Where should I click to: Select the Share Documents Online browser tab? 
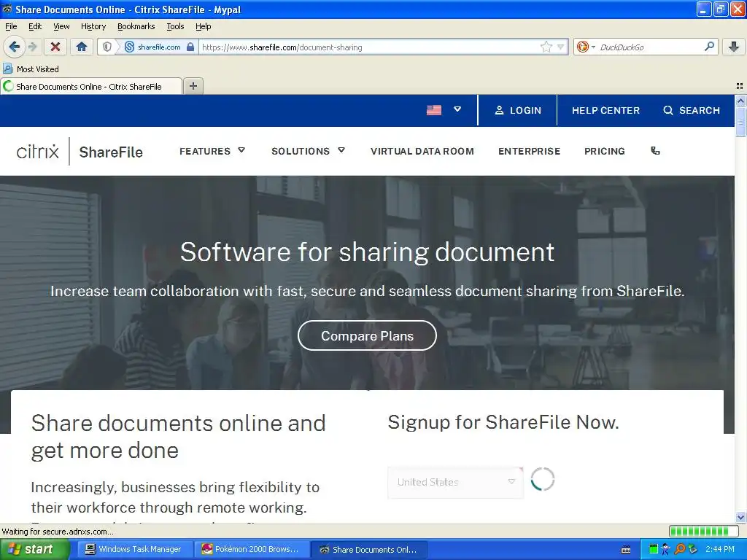pyautogui.click(x=91, y=86)
